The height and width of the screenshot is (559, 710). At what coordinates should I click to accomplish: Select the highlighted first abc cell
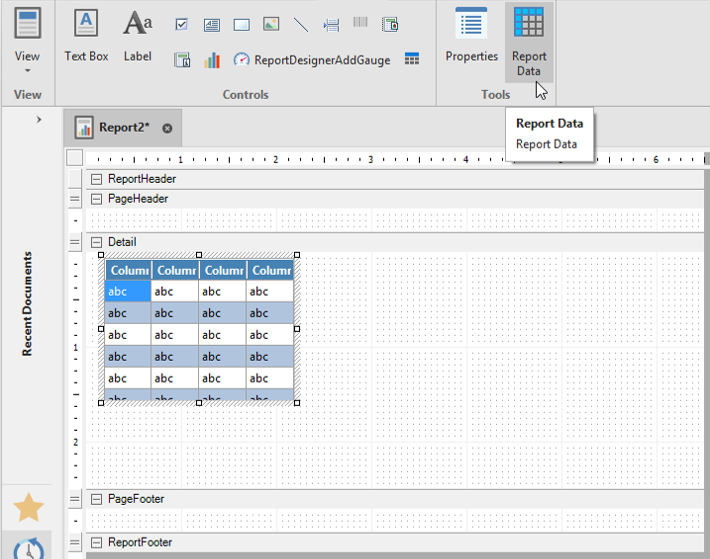128,291
